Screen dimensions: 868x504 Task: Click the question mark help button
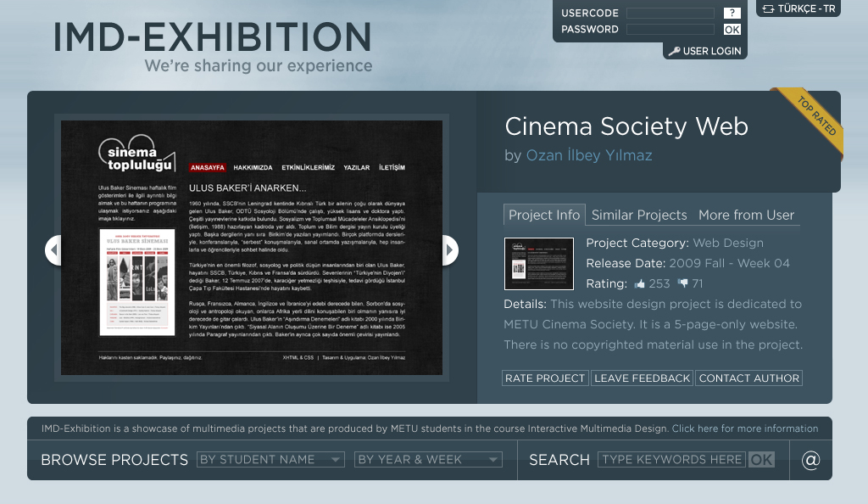pos(732,13)
